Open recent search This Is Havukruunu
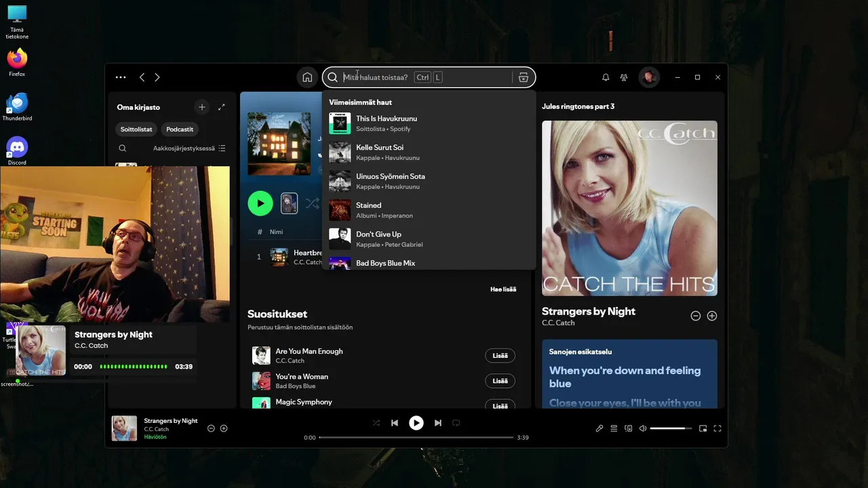The width and height of the screenshot is (868, 488). click(429, 123)
